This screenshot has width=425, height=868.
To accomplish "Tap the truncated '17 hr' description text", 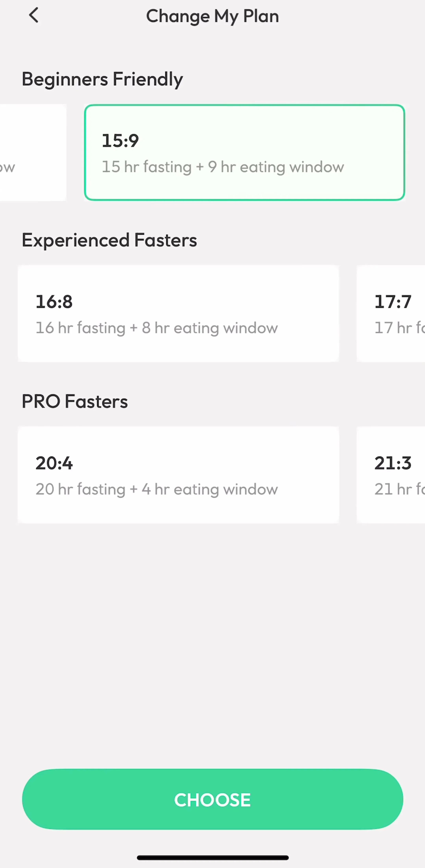I will (400, 328).
